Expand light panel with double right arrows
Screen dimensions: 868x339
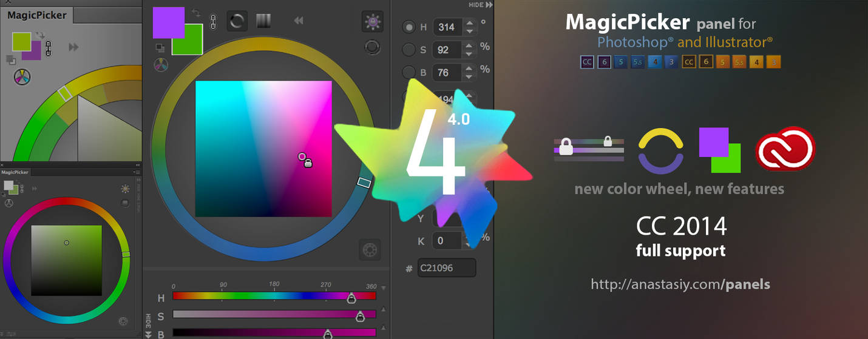73,47
